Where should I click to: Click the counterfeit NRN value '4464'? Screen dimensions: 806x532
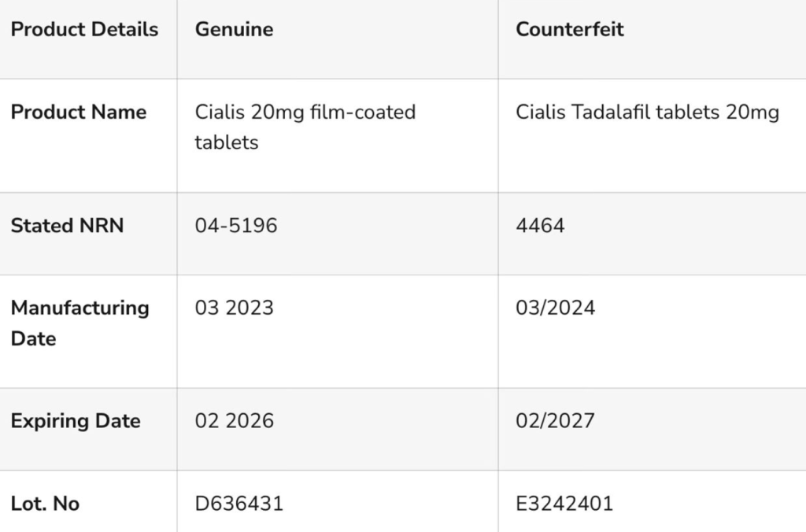540,226
